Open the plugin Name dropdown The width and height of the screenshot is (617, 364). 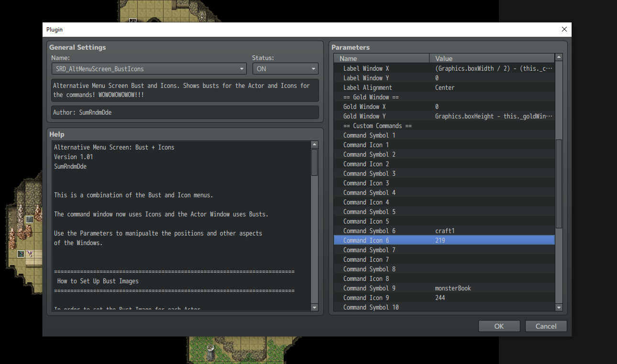pyautogui.click(x=149, y=69)
